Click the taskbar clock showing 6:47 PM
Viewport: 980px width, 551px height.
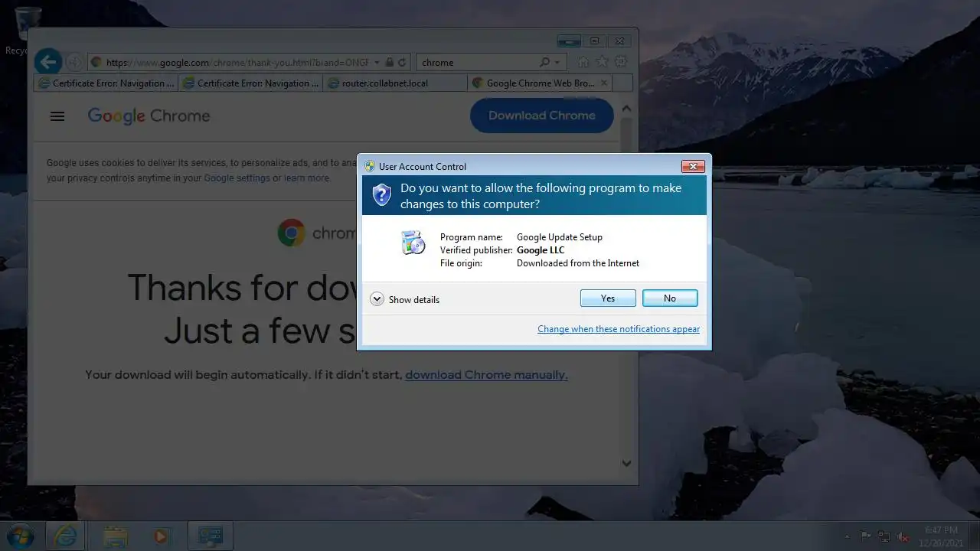(x=941, y=536)
